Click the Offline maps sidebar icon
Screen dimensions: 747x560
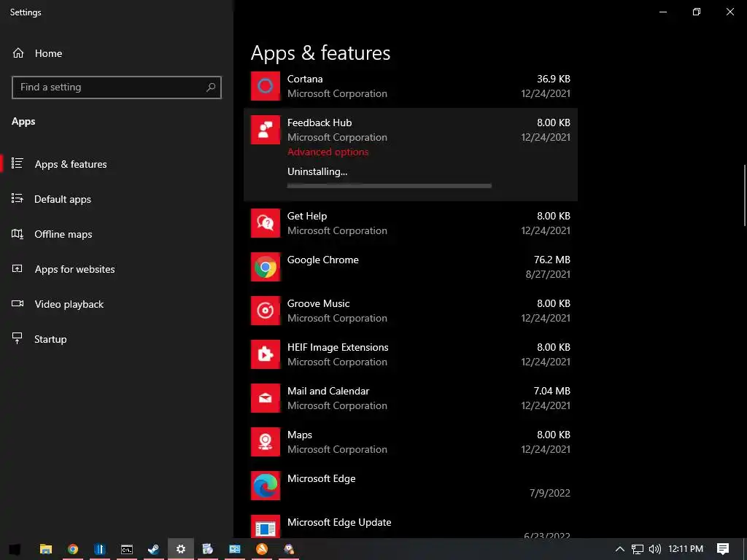tap(18, 234)
